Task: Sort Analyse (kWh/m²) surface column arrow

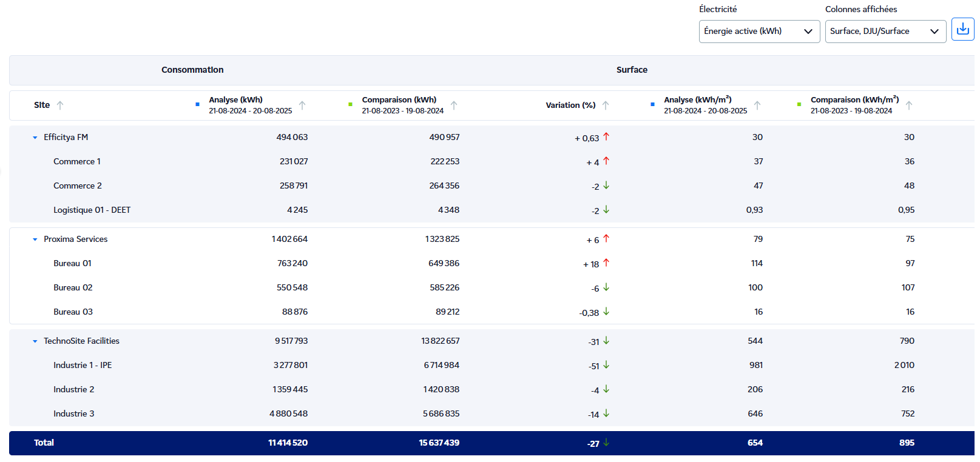Action: pos(757,105)
